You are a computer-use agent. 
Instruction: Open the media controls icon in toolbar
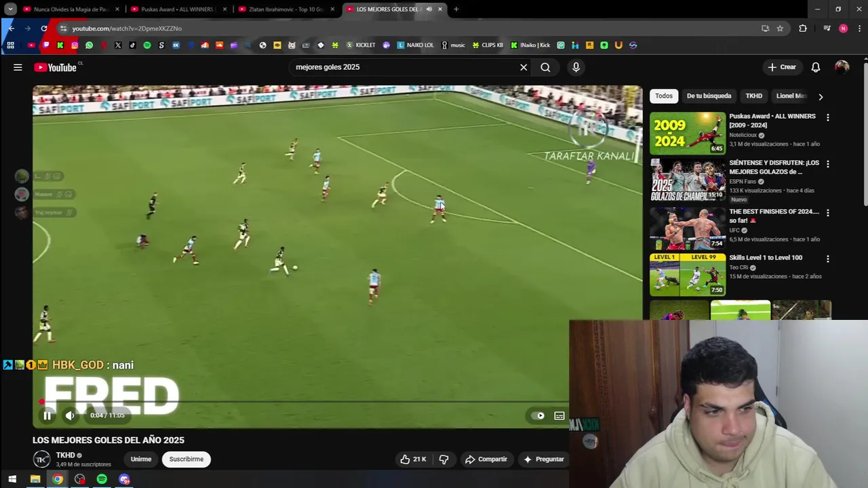pyautogui.click(x=827, y=28)
